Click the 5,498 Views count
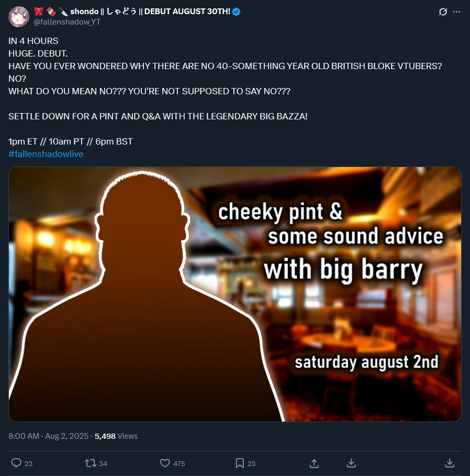Screen dimensions: 470x476 [x=116, y=436]
